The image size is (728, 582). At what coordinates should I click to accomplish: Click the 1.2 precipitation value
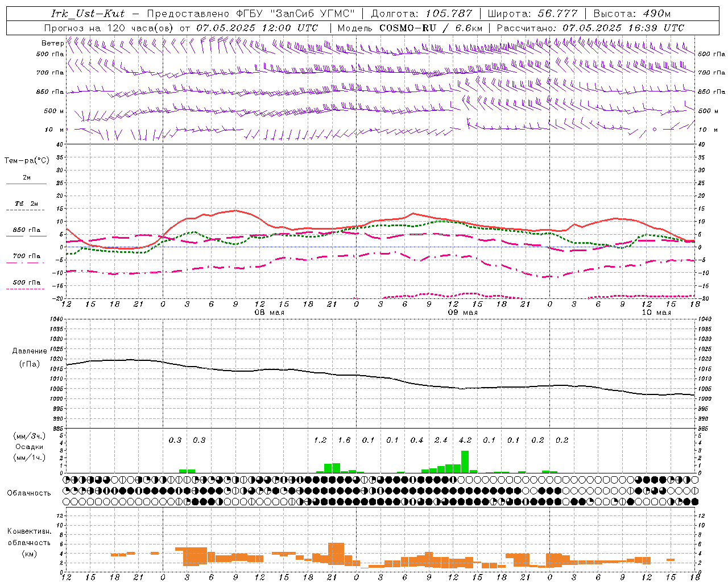coord(320,440)
